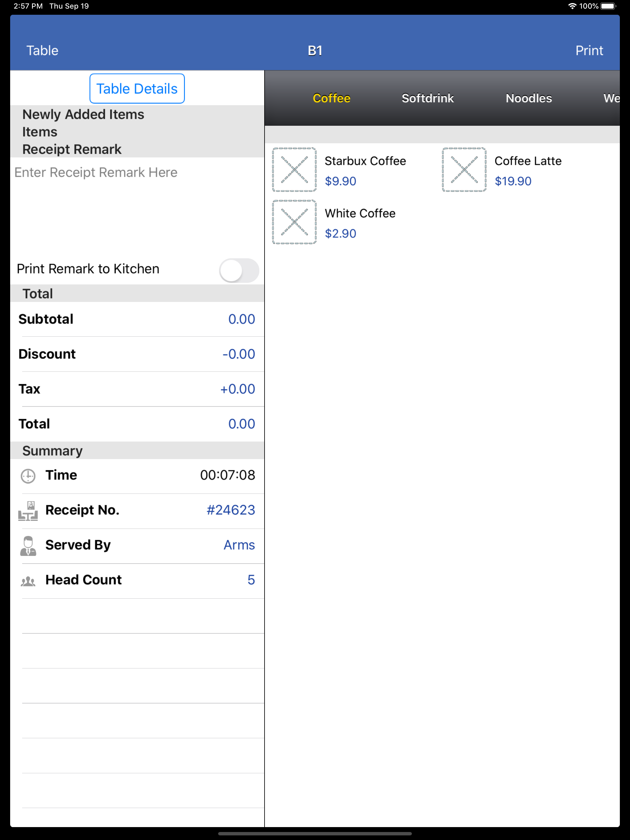
Task: Switch to the Softdrink category tab
Action: point(428,98)
